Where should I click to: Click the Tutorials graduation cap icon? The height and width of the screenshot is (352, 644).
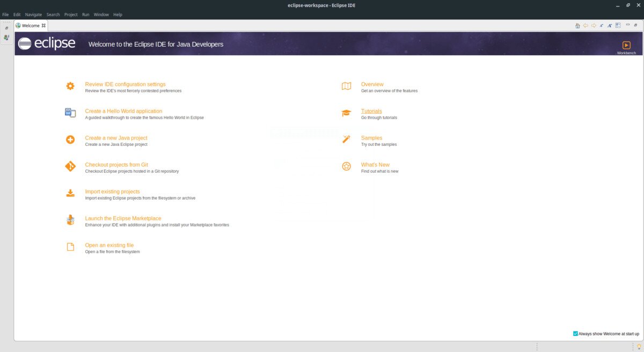coord(347,113)
